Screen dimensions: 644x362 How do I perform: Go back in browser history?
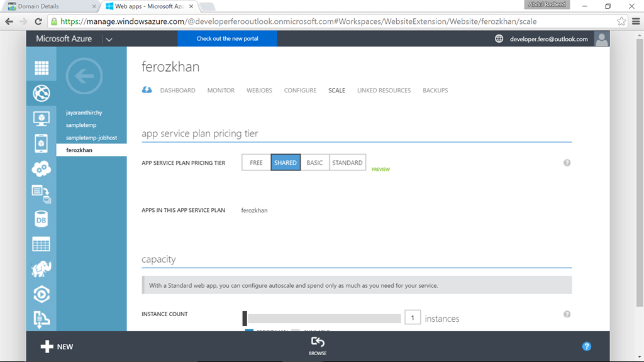pyautogui.click(x=9, y=21)
